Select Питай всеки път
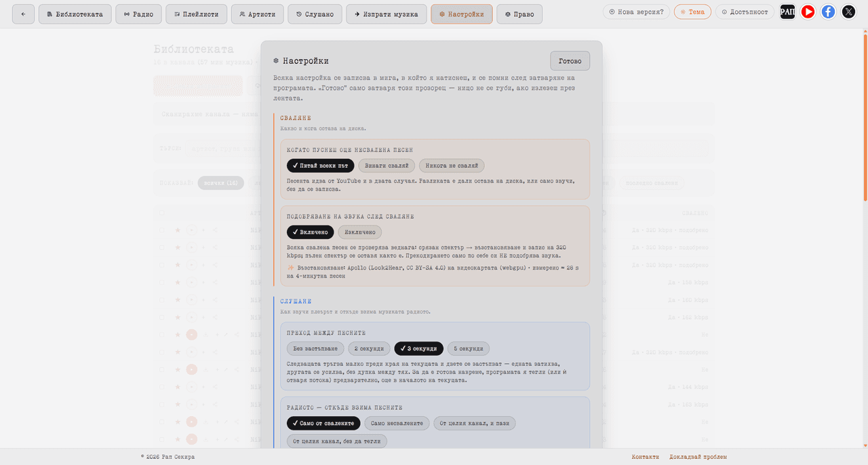The image size is (868, 465). [320, 166]
